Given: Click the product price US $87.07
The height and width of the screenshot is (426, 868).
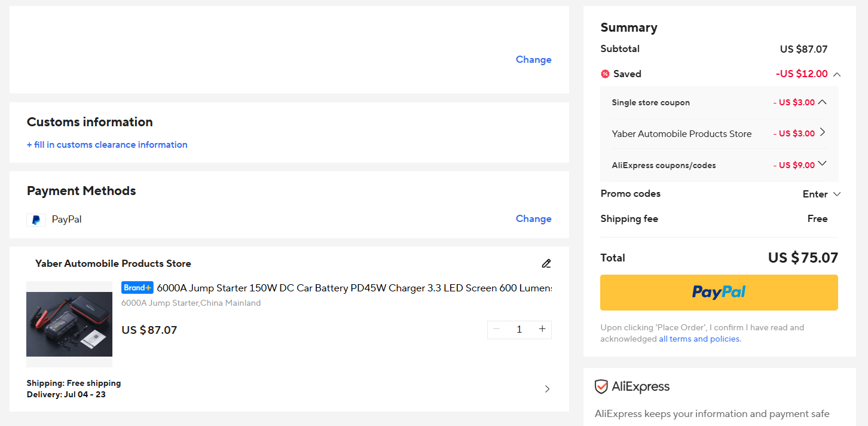Looking at the screenshot, I should pos(149,330).
